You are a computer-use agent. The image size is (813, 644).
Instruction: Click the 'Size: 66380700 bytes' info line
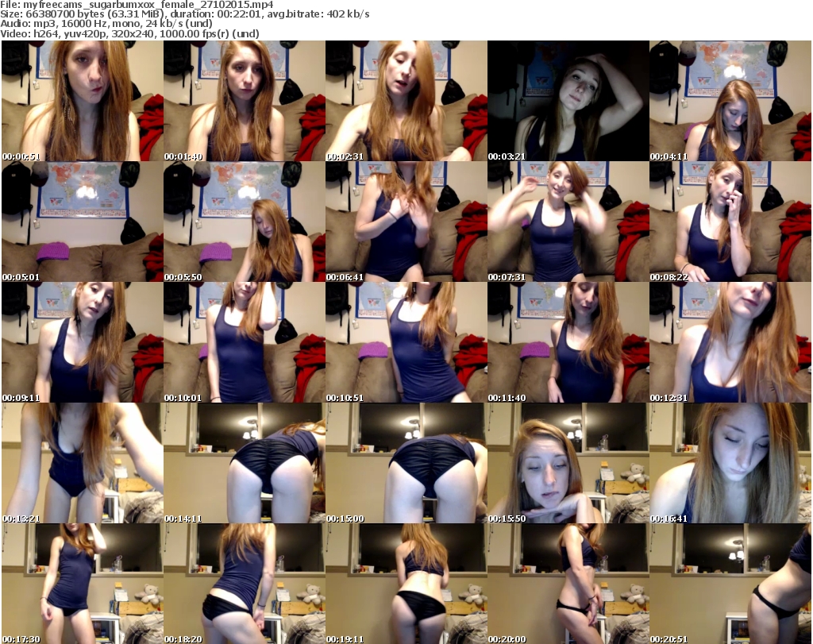[184, 14]
